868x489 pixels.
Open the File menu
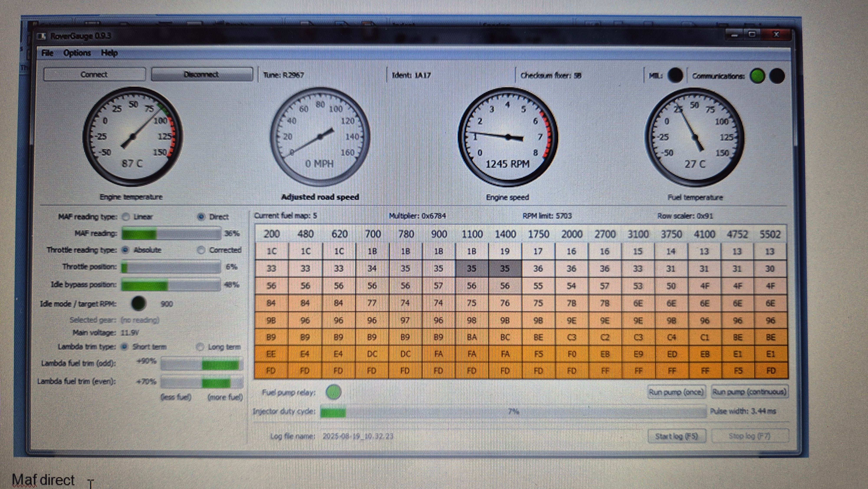click(x=47, y=53)
